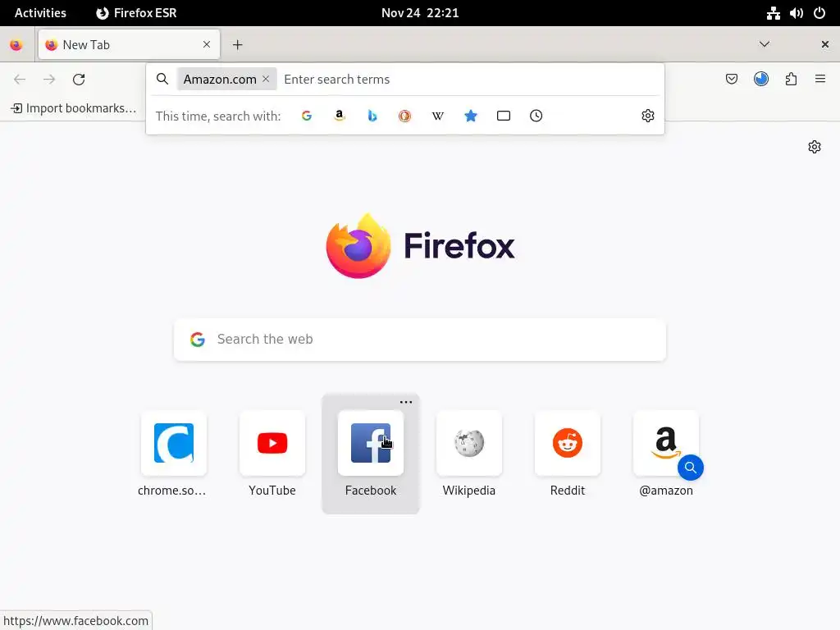Screen dimensions: 840x630
Task: Open a new tab with plus button
Action: (238, 45)
